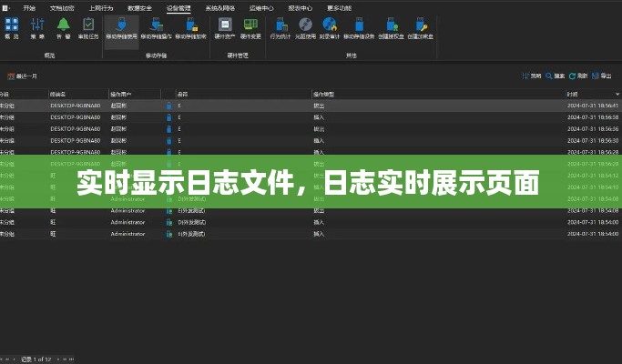Click the 刻录审计 burn audit icon
This screenshot has height=364, width=622.
(x=331, y=28)
